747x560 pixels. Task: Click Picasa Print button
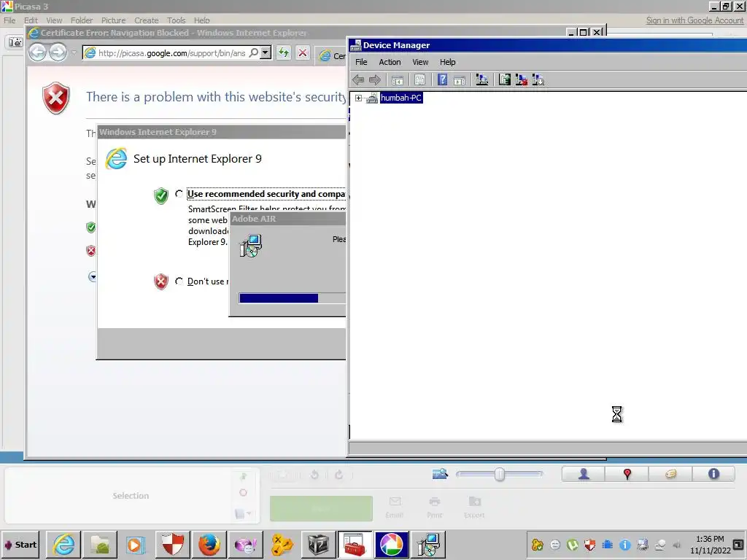pos(435,507)
